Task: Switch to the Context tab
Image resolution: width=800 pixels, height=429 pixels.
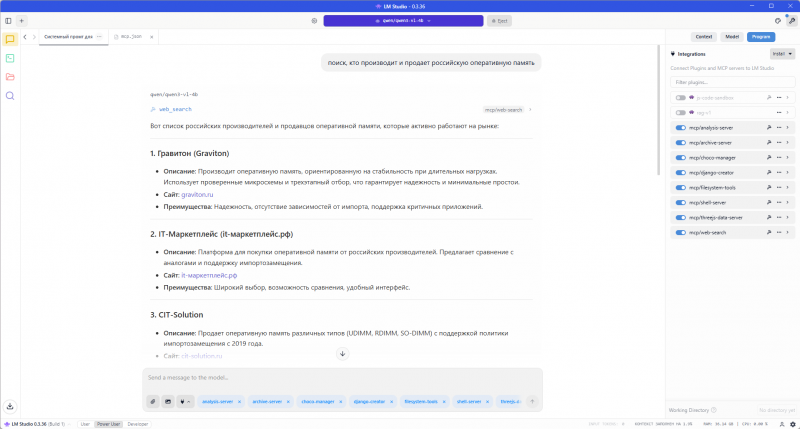Action: (x=704, y=36)
